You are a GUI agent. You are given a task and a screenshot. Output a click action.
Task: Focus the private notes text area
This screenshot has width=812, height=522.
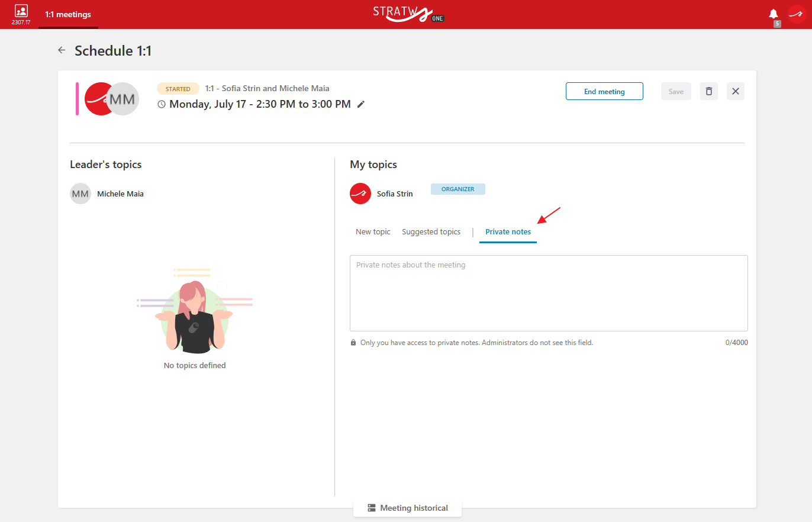click(549, 293)
